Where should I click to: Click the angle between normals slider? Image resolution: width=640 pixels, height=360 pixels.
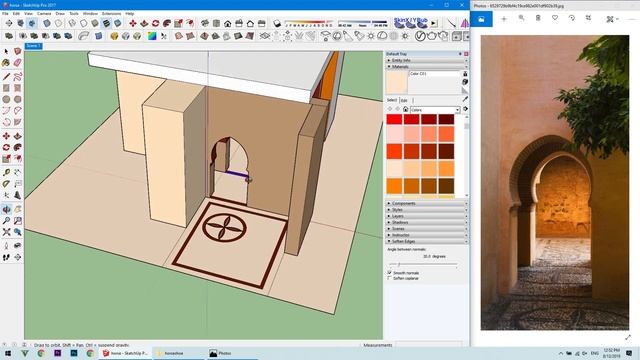coord(423,264)
